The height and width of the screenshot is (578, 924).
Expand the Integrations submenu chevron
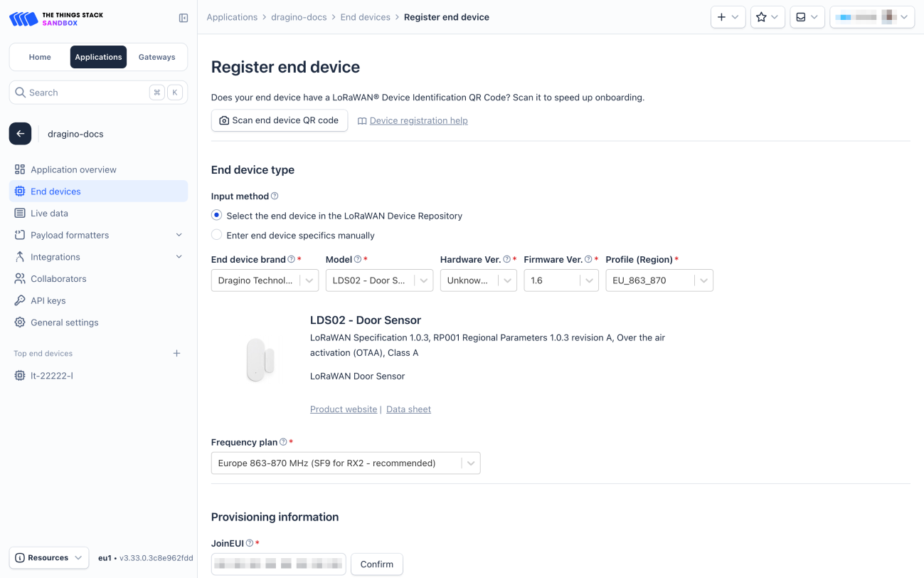pos(179,257)
